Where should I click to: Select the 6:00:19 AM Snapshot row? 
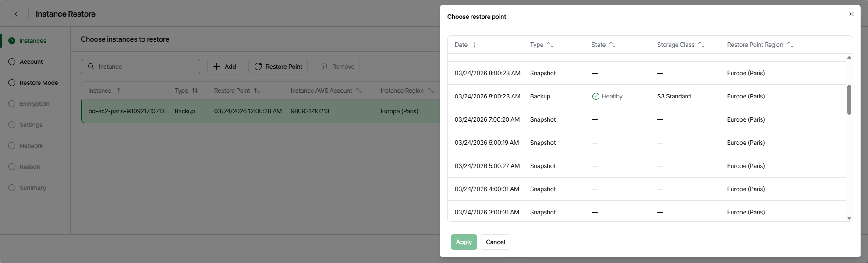542,143
